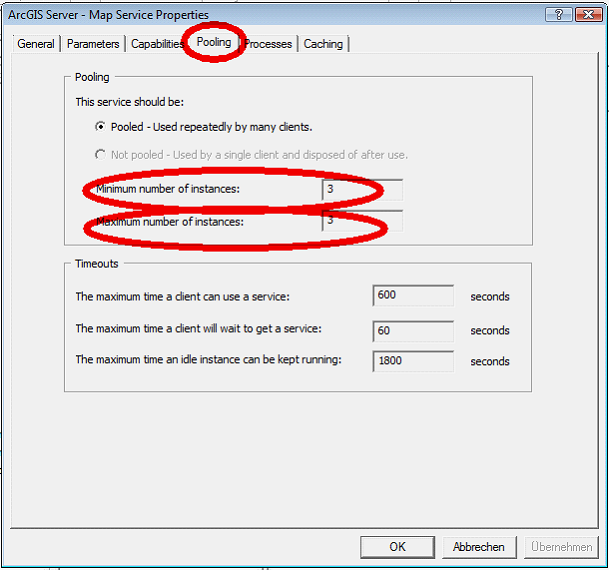Focus the client wait time field showing 60
Viewport: 609px width, 570px height.
[x=413, y=331]
